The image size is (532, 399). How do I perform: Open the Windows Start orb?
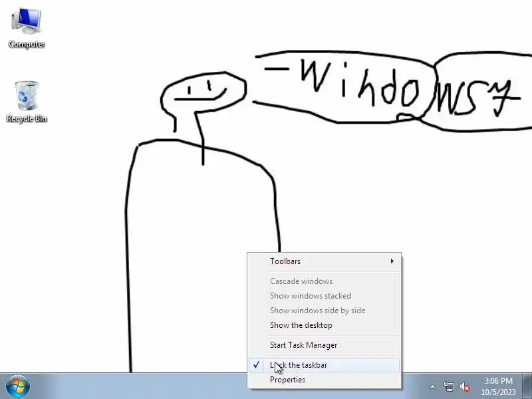pyautogui.click(x=18, y=386)
